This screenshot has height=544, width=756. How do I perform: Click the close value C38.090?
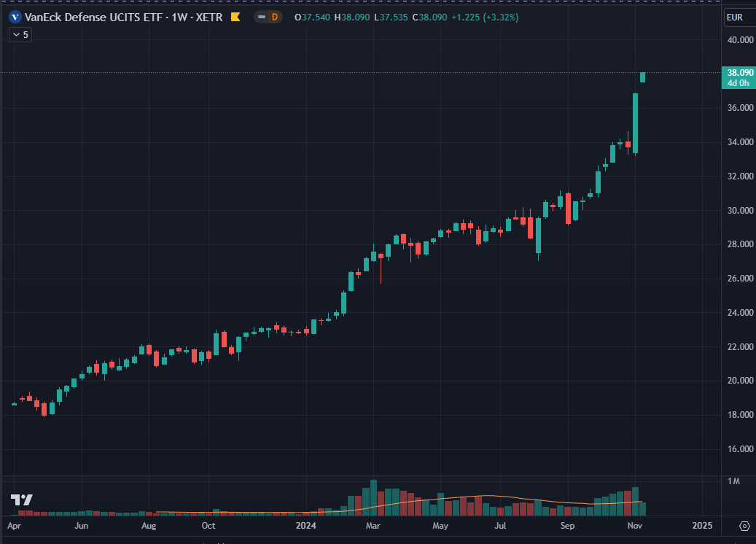(x=429, y=18)
